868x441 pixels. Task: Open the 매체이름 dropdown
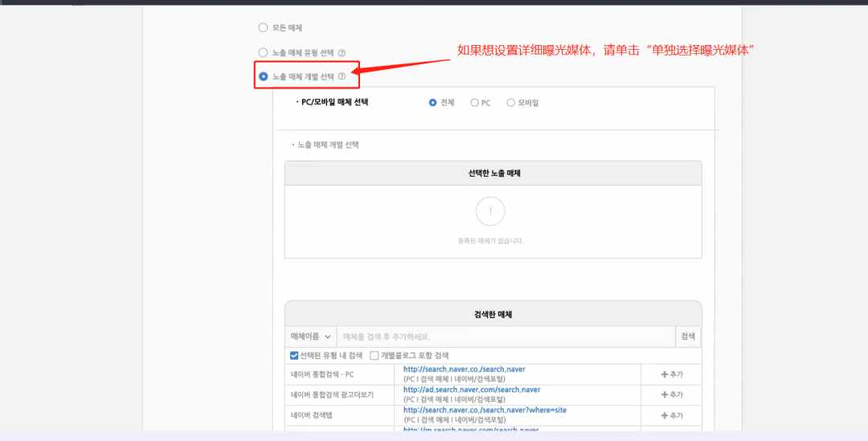point(310,337)
